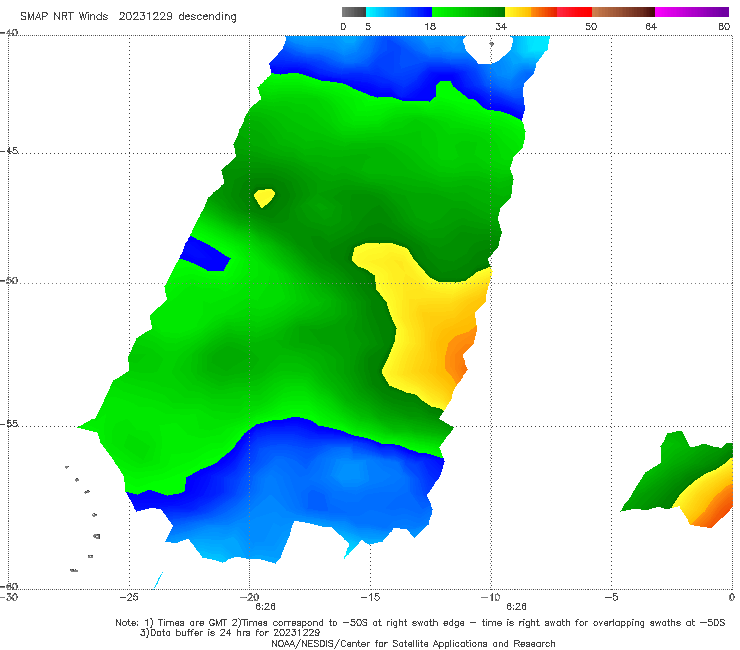Click the '50' label under the color bar

point(591,26)
